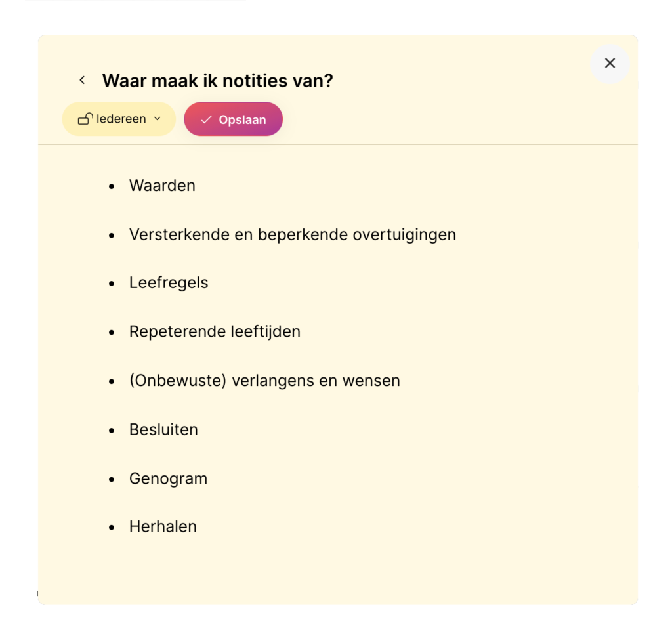The image size is (672, 636).
Task: Click '(Onbewuste) verlangens en wensen' line
Action: pyautogui.click(x=264, y=381)
